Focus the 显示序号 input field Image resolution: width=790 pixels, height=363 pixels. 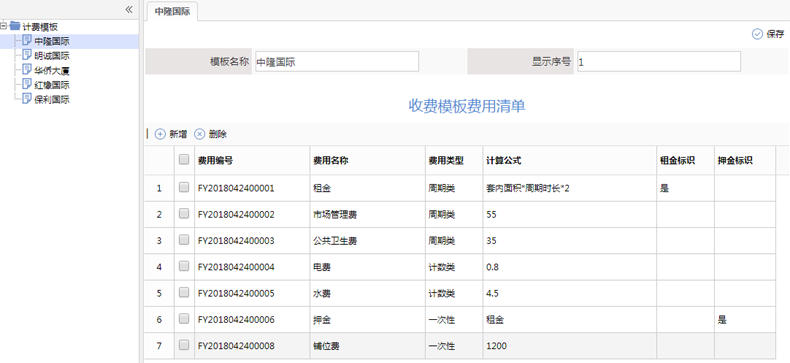point(659,62)
